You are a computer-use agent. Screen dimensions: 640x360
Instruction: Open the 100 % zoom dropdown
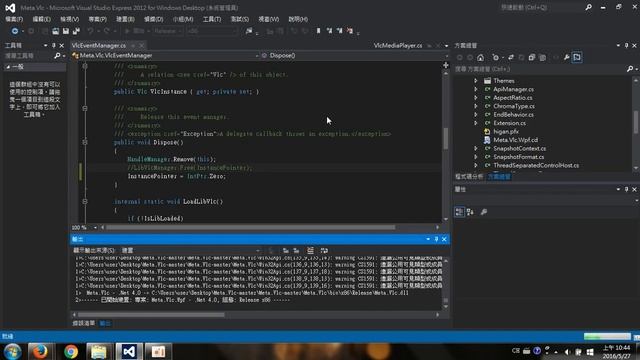pos(85,227)
